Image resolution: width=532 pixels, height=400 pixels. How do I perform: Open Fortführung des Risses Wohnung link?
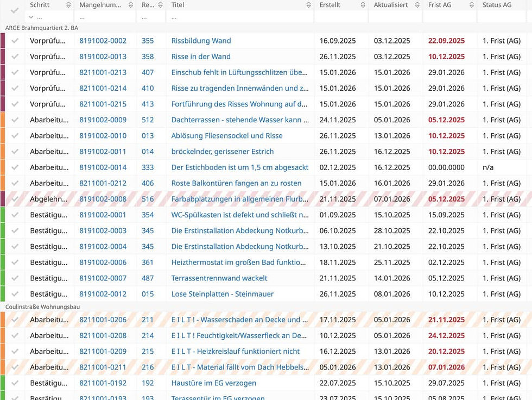239,104
